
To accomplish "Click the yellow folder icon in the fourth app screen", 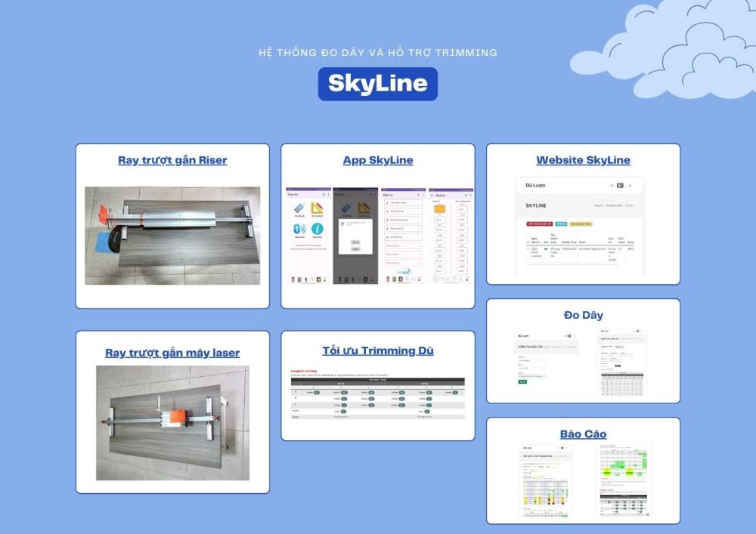I will coord(439,209).
